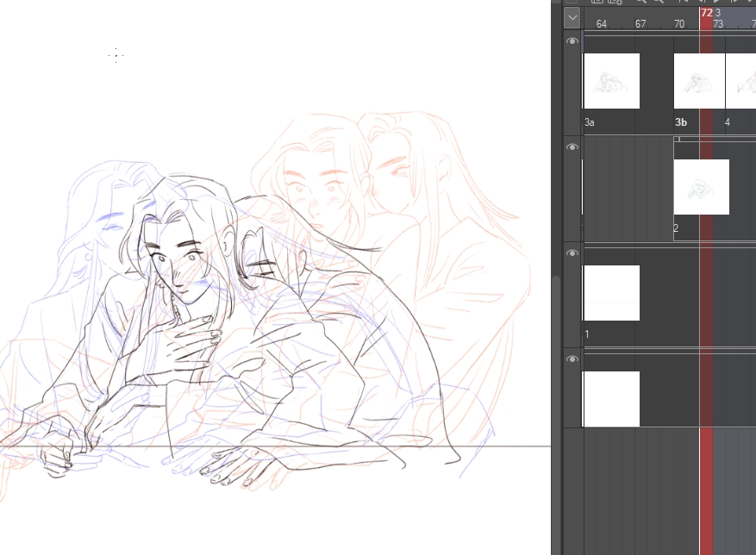This screenshot has height=555, width=756.
Task: Hide the track containing cel 1
Action: pyautogui.click(x=572, y=253)
